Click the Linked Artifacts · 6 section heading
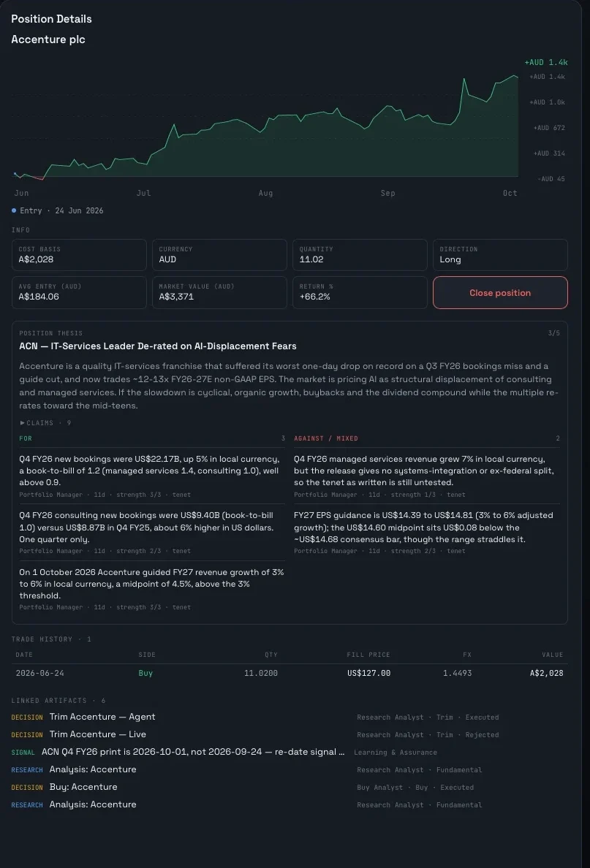The height and width of the screenshot is (868, 590). pyautogui.click(x=58, y=701)
